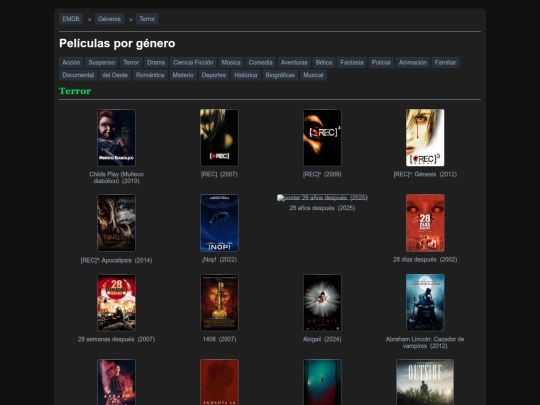Click the title ¡Nop! (2022)
Screen dimensions: 540x405
click(x=219, y=260)
